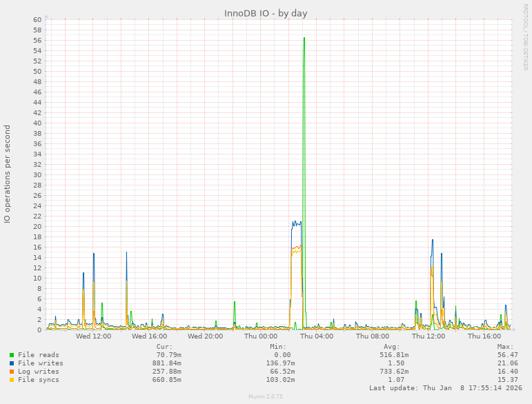532x404 pixels.
Task: Select the Log writes average 733.62m
Action: pyautogui.click(x=394, y=372)
